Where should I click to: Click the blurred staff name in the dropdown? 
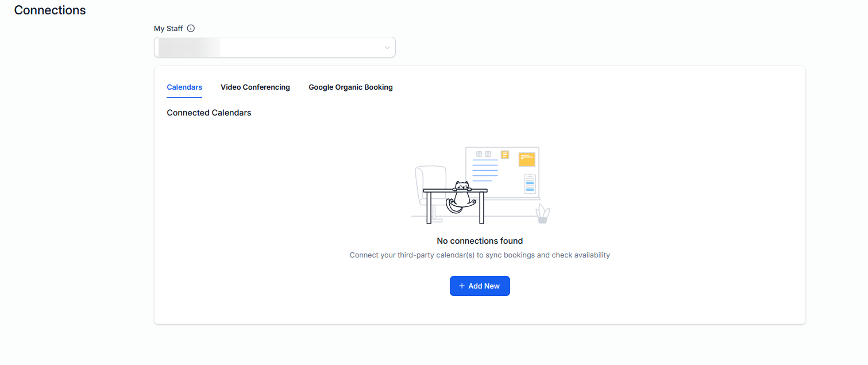[189, 48]
